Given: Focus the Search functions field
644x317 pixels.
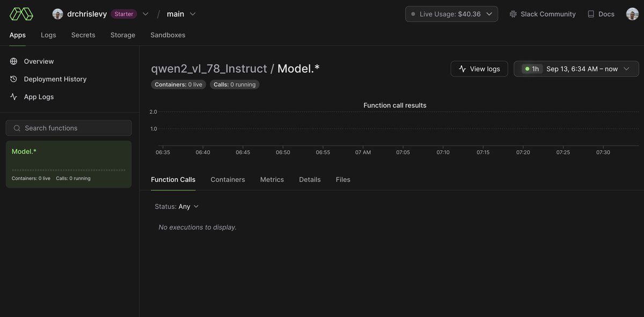Looking at the screenshot, I should click(69, 128).
